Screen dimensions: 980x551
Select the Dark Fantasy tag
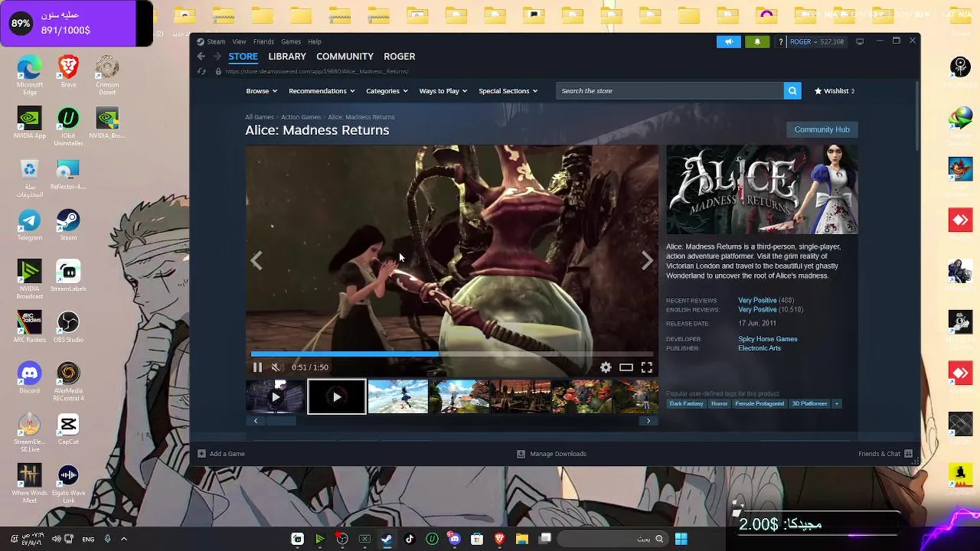point(686,403)
